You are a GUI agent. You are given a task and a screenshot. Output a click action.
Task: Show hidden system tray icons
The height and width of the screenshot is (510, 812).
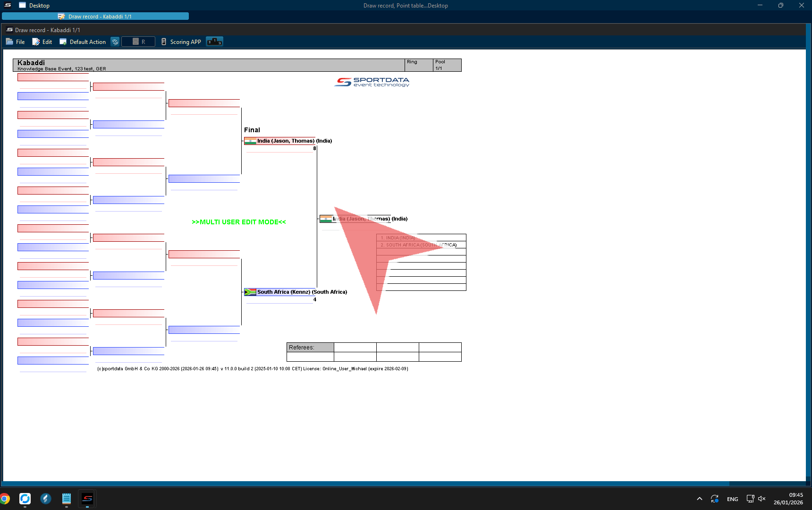(x=700, y=499)
